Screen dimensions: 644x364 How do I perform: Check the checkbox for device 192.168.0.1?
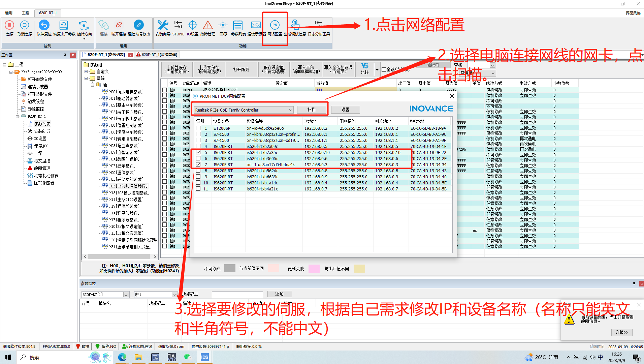point(198,134)
